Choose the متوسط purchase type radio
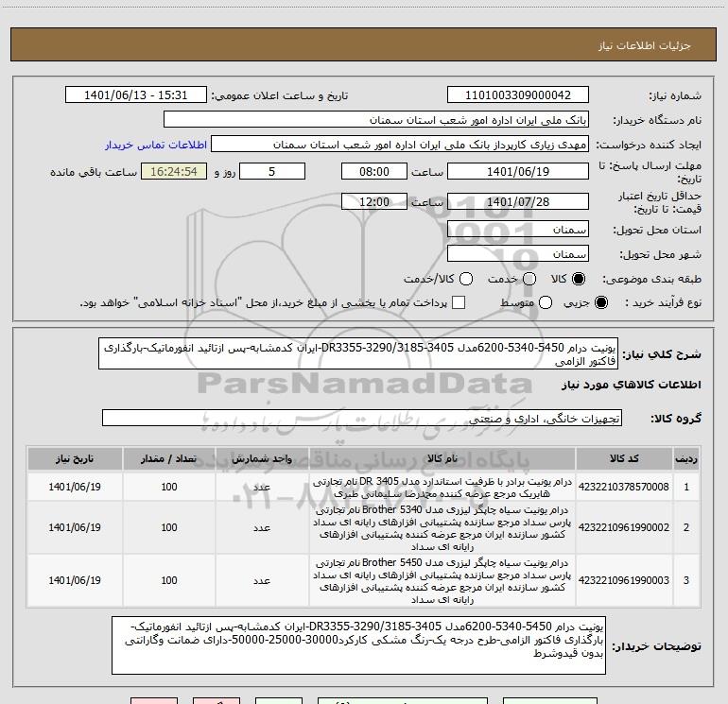The width and height of the screenshot is (728, 704). point(546,302)
